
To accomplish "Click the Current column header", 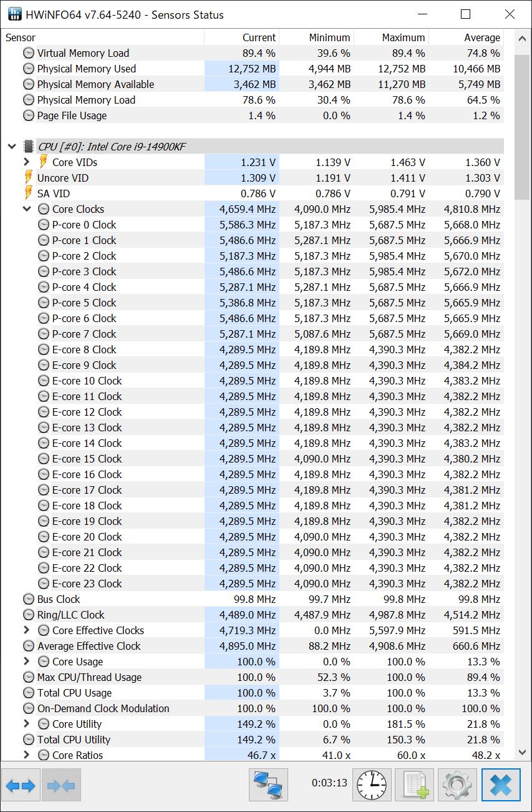I will coord(242,37).
